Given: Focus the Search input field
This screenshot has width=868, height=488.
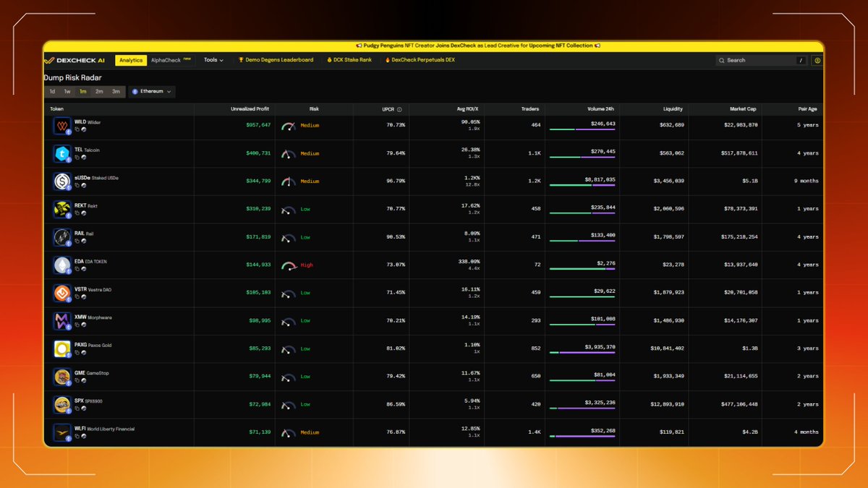Looking at the screenshot, I should (x=762, y=61).
